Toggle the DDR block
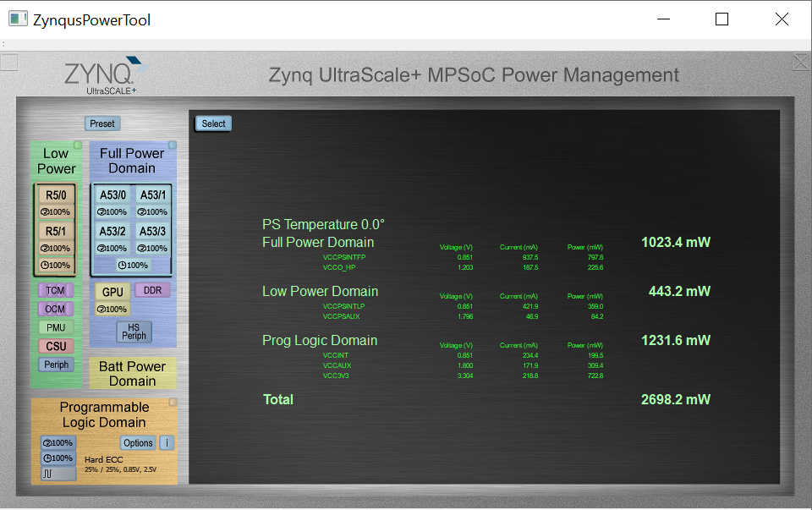The image size is (812, 510). tap(153, 290)
